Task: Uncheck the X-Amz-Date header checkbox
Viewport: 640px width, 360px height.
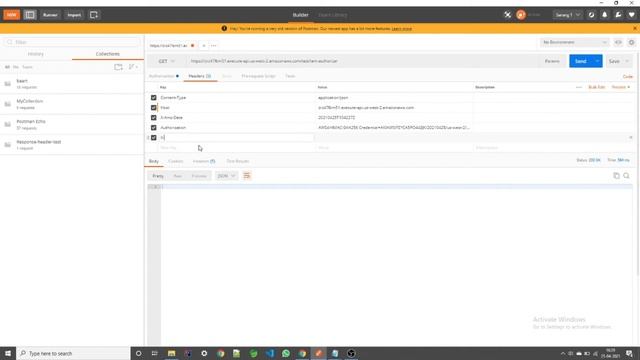Action: click(x=153, y=118)
